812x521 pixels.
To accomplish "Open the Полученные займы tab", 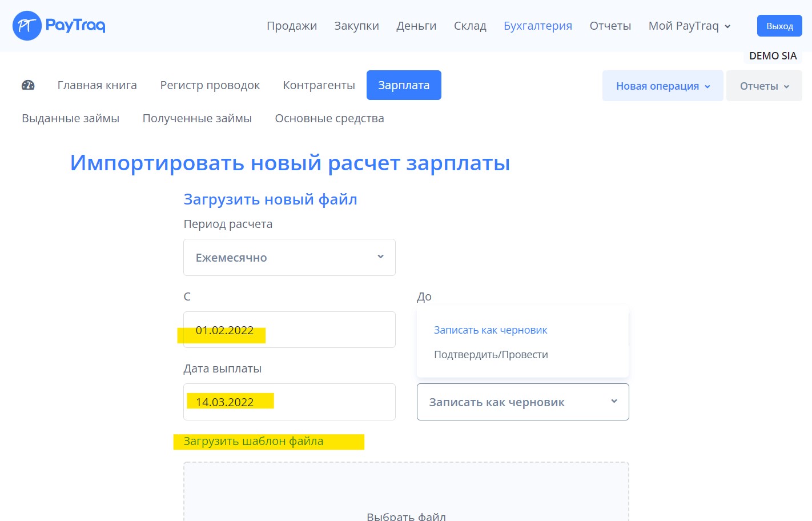I will [197, 118].
